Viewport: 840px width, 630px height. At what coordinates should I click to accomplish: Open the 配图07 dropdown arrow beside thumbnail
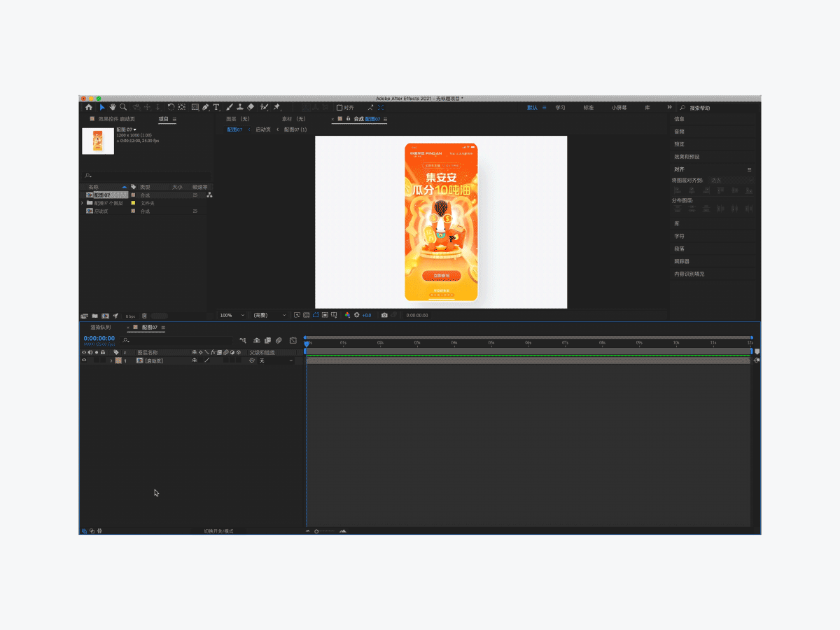coord(134,129)
